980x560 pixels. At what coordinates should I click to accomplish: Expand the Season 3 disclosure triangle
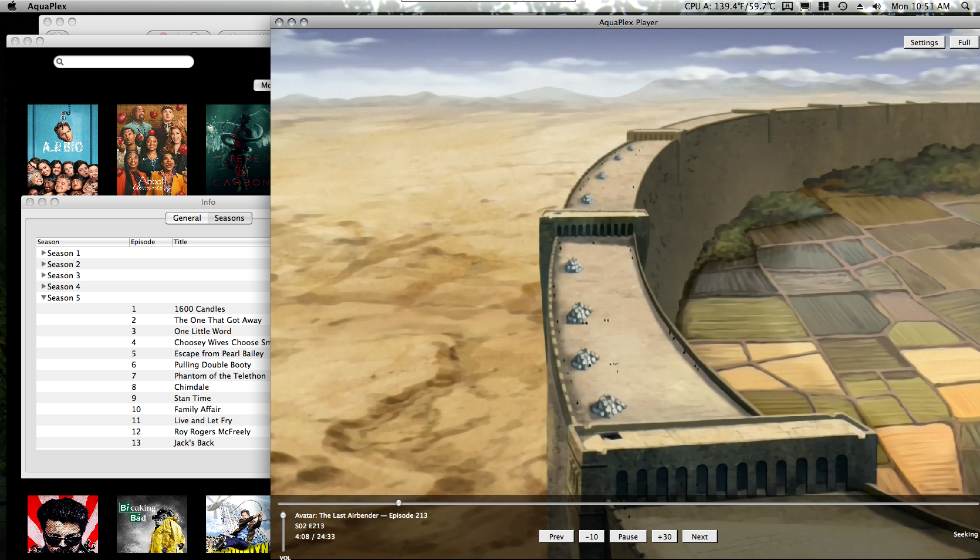point(43,275)
